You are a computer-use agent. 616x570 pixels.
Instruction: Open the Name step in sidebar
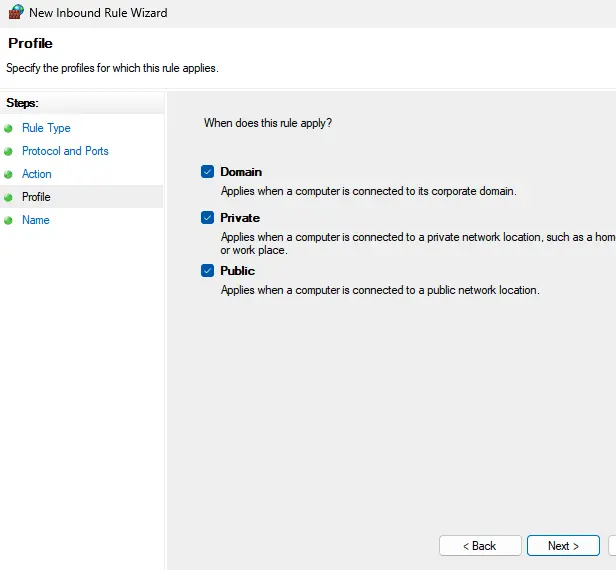(x=35, y=220)
